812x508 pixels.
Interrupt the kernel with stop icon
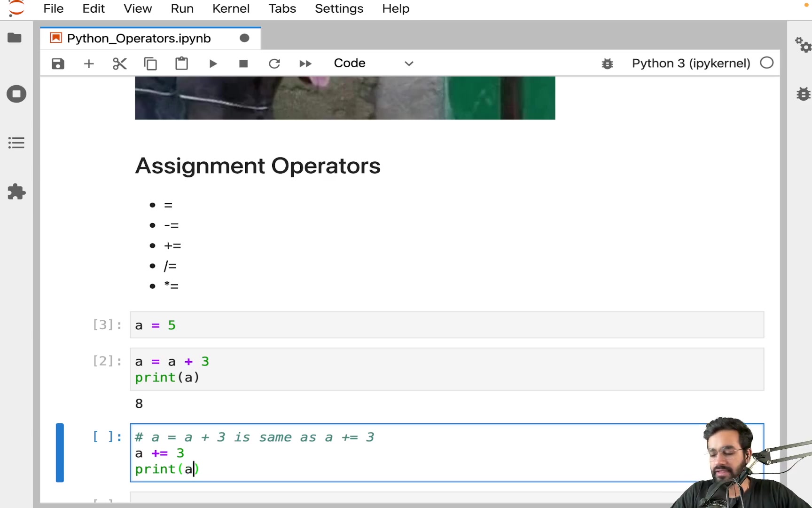click(x=243, y=63)
